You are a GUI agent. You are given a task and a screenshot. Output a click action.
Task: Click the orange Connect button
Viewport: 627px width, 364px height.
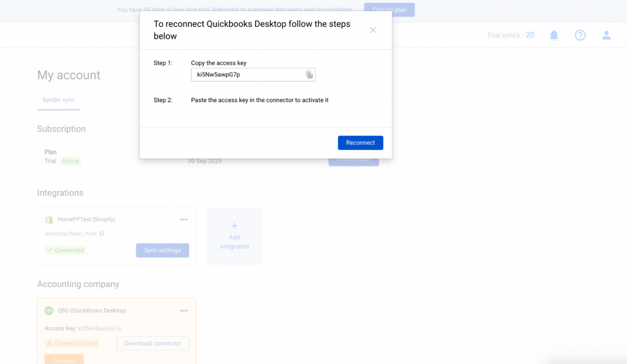pyautogui.click(x=64, y=360)
